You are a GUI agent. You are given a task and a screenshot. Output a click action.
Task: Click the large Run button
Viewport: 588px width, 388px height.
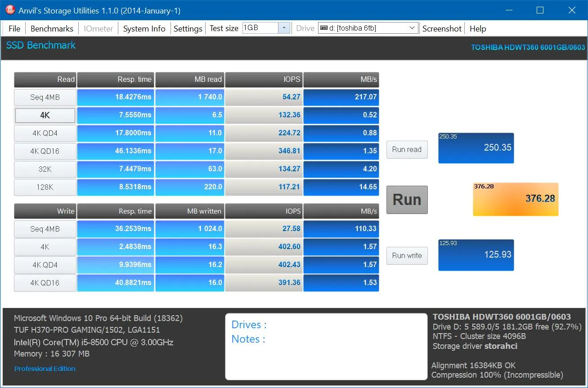coord(407,200)
